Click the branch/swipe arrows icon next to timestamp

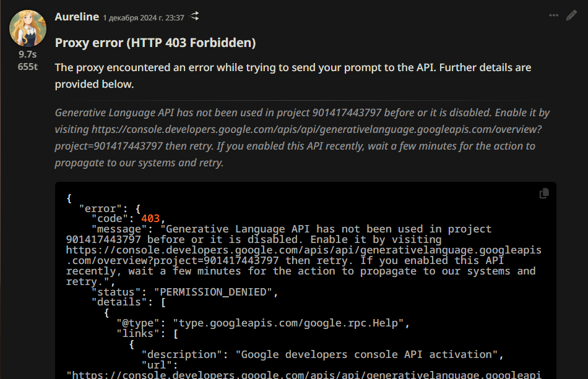pyautogui.click(x=194, y=16)
